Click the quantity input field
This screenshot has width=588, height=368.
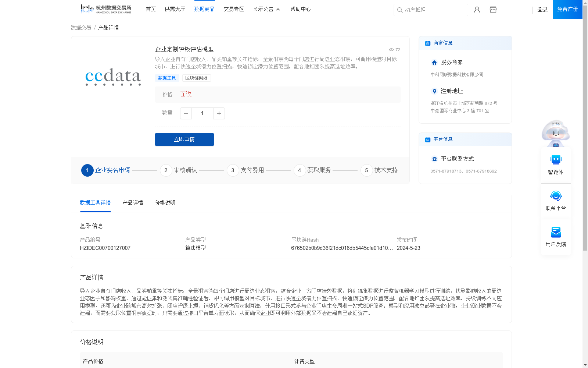(202, 113)
